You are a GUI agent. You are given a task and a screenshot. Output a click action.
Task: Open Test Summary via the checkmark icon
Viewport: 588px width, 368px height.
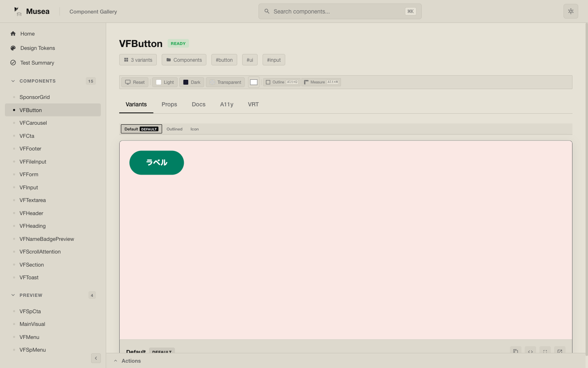point(13,63)
